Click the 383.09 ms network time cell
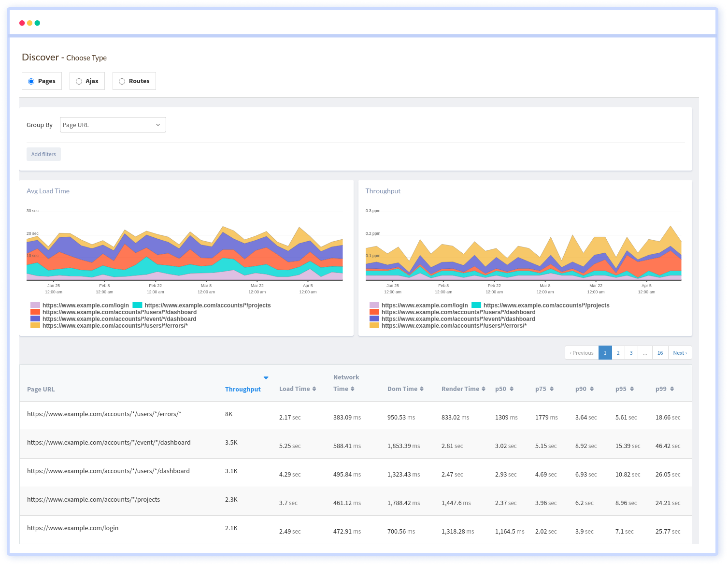 (x=347, y=418)
